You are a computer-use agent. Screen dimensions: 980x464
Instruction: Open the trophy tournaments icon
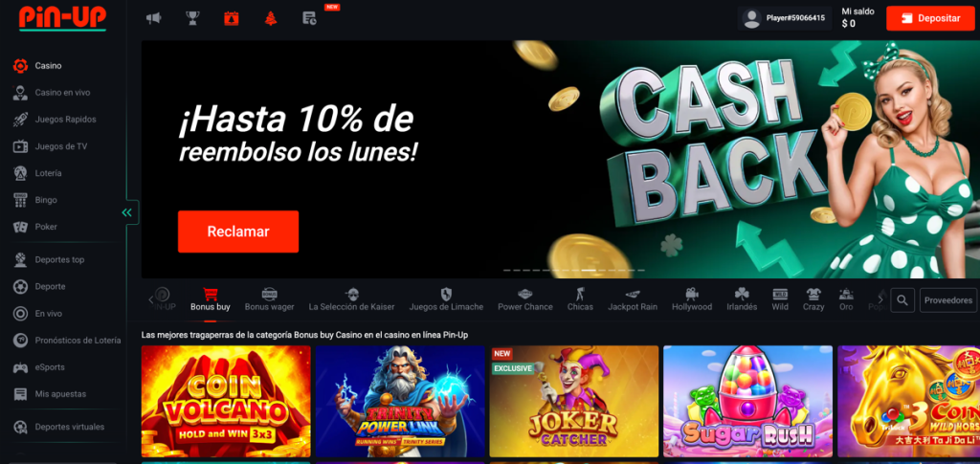192,18
